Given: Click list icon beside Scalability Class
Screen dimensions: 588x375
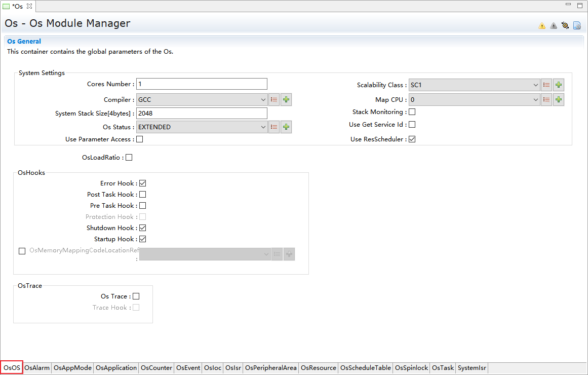Looking at the screenshot, I should pyautogui.click(x=546, y=85).
